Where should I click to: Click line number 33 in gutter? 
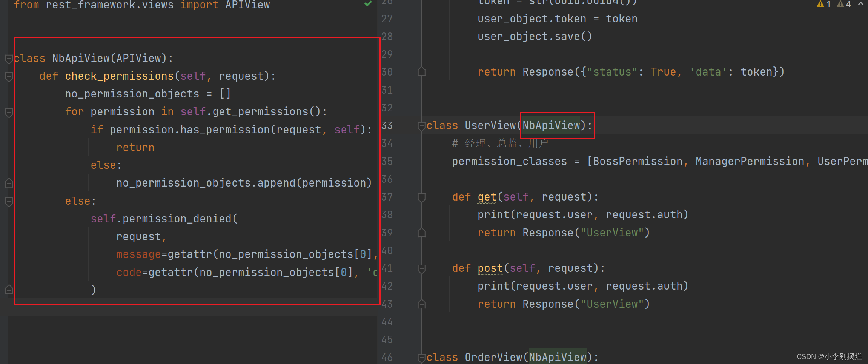tap(387, 125)
